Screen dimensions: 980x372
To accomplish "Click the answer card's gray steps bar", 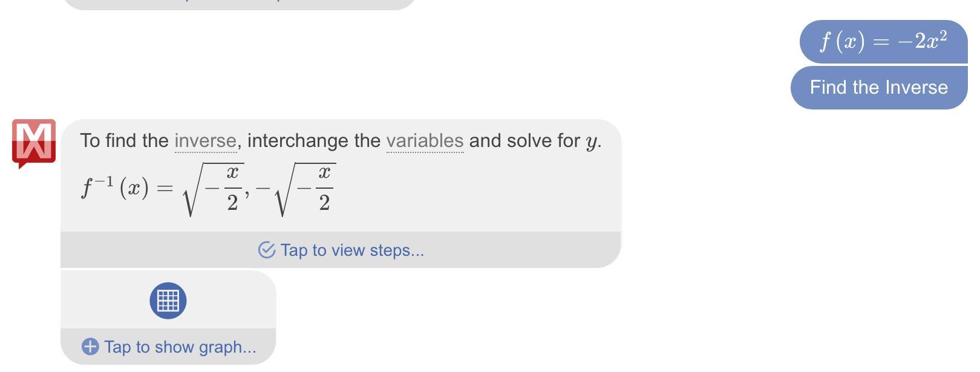I will coord(514,250).
